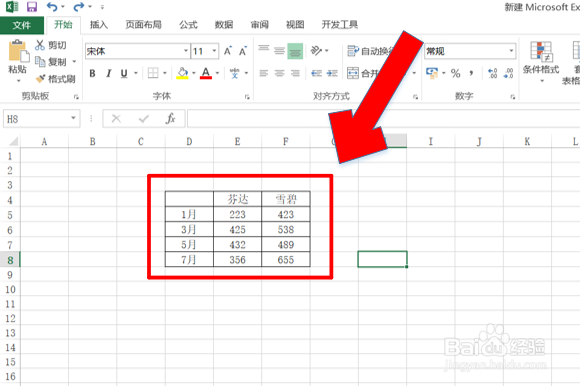Toggle Bold formatting
The image size is (580, 386).
tap(92, 73)
